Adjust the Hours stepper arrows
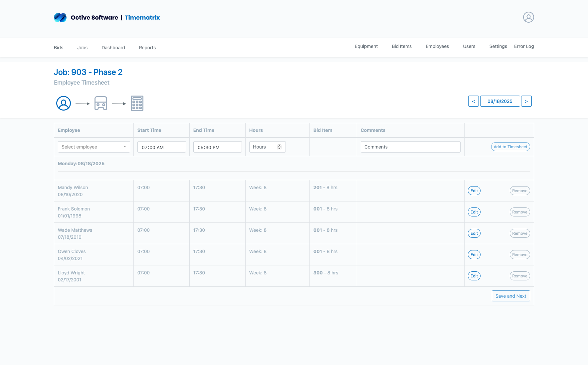 279,147
